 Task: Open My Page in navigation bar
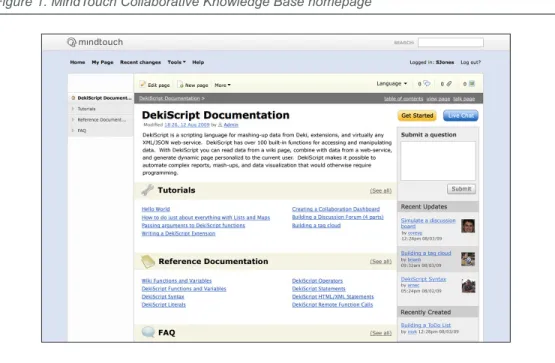[x=103, y=62]
